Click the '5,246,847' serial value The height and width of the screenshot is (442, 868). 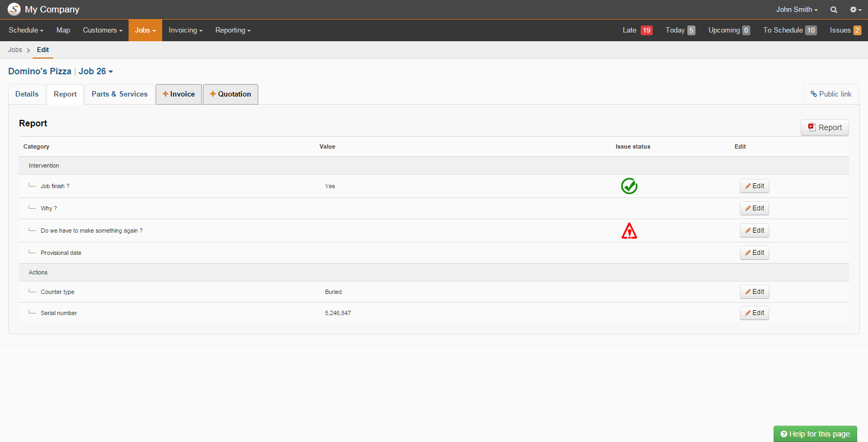(338, 313)
